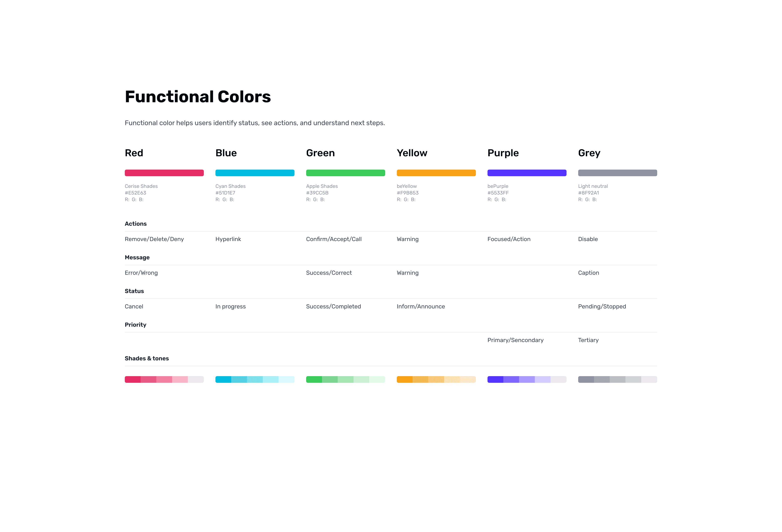Pick the darkest tone in the blue shades strip

tap(223, 379)
